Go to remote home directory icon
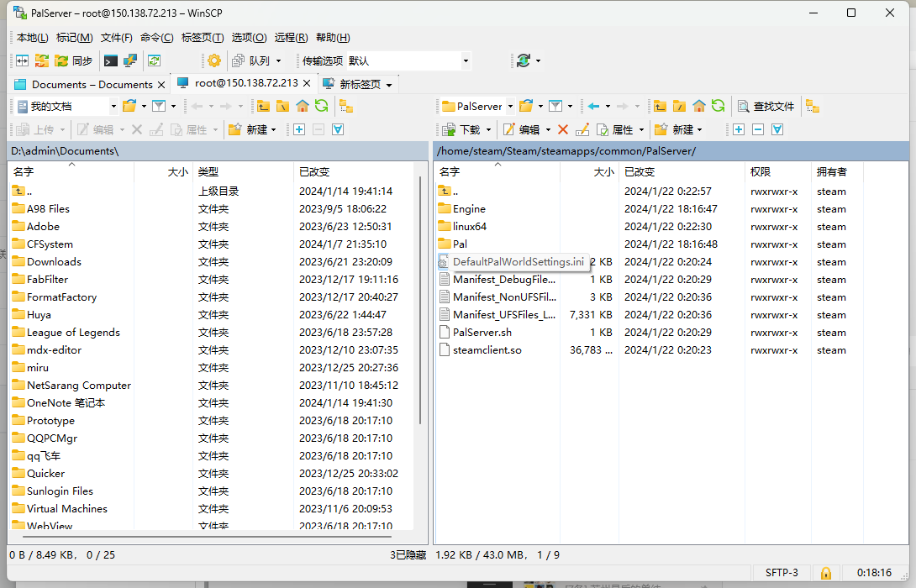 698,107
